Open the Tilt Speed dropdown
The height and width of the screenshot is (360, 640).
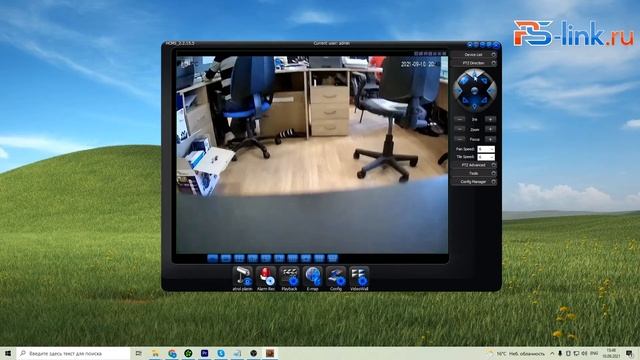pyautogui.click(x=486, y=157)
